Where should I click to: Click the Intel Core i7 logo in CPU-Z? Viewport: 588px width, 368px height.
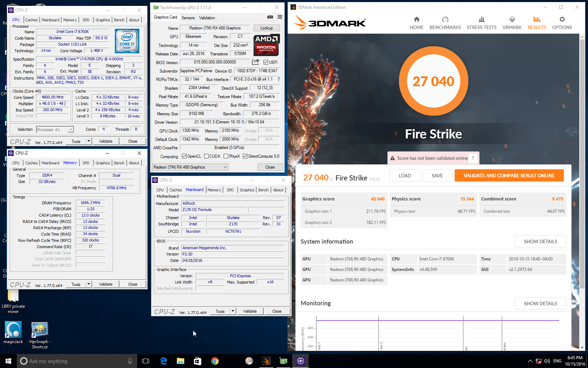127,41
